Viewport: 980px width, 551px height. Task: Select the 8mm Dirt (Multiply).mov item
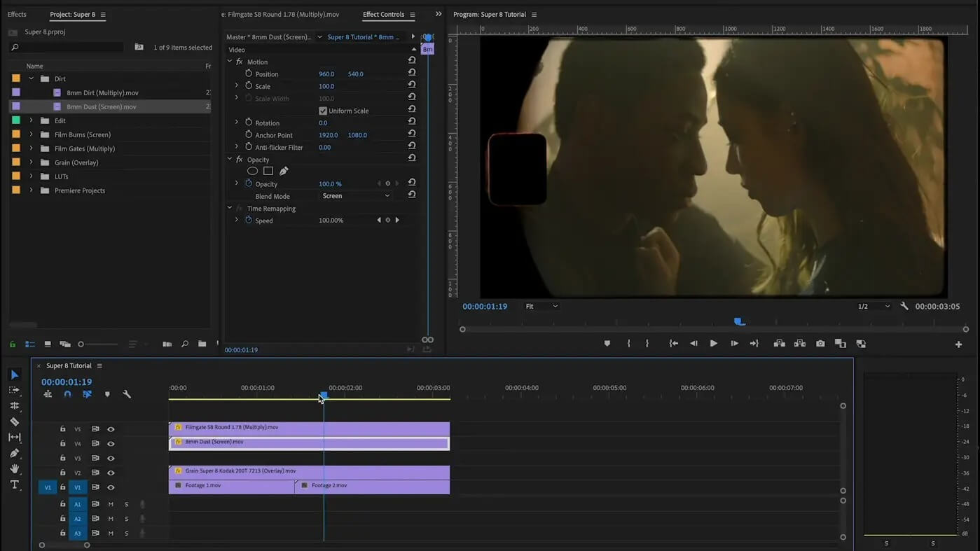coord(102,92)
